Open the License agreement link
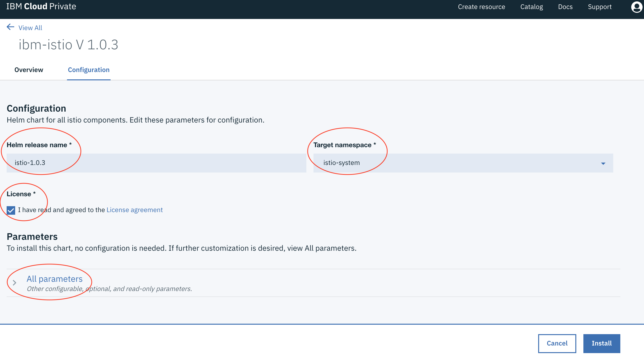644x355 pixels. coord(134,210)
